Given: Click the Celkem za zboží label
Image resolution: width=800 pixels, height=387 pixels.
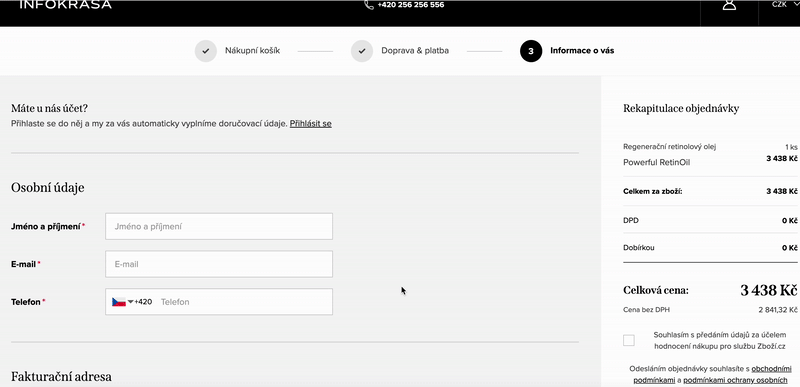Looking at the screenshot, I should click(x=653, y=191).
